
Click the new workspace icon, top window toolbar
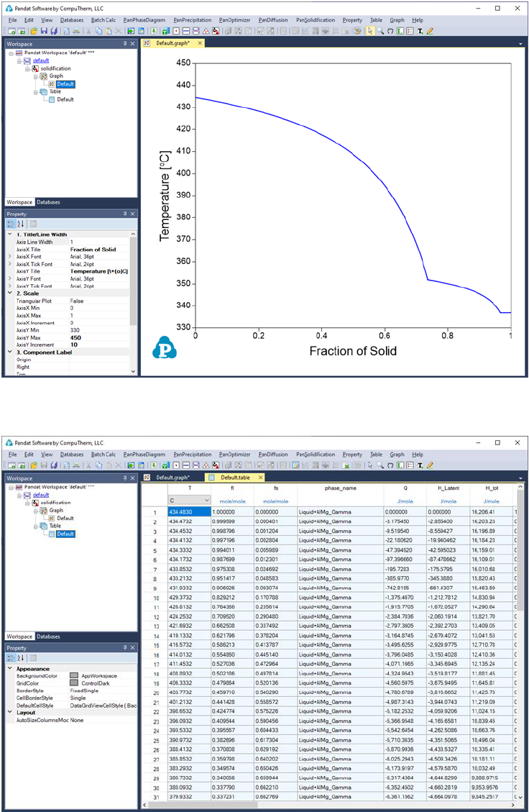(x=11, y=31)
